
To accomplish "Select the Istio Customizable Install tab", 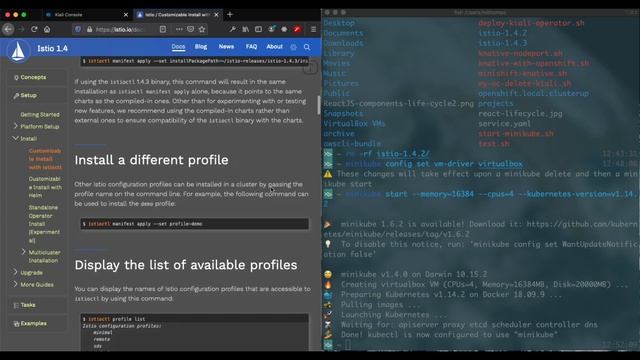I will [x=178, y=15].
